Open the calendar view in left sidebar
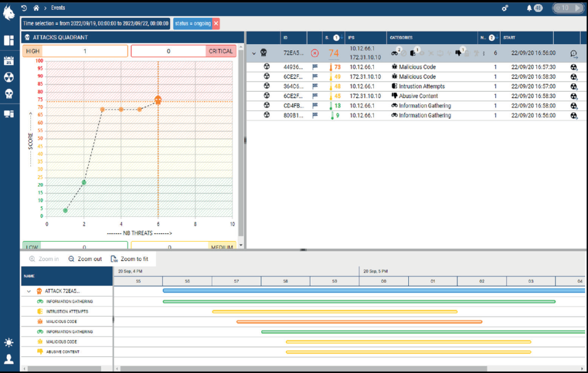588x373 pixels. pyautogui.click(x=9, y=61)
